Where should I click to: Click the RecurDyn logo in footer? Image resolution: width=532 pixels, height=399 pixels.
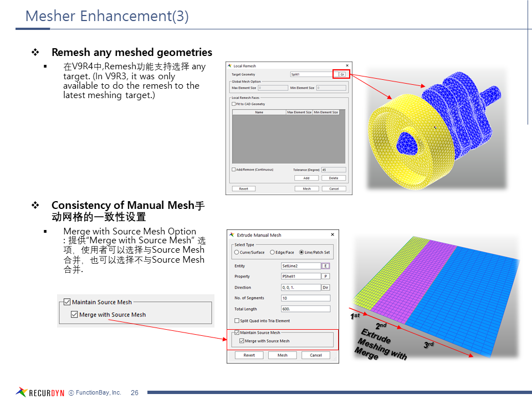point(40,392)
